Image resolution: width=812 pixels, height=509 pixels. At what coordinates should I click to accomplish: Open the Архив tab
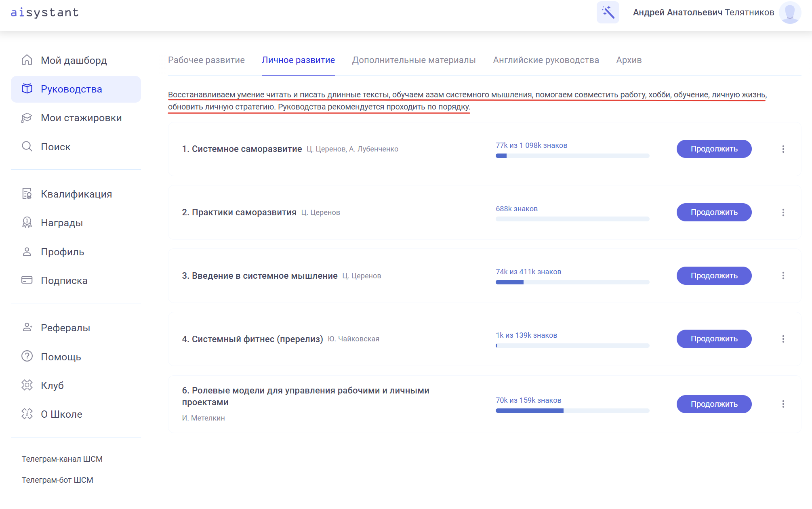click(629, 60)
